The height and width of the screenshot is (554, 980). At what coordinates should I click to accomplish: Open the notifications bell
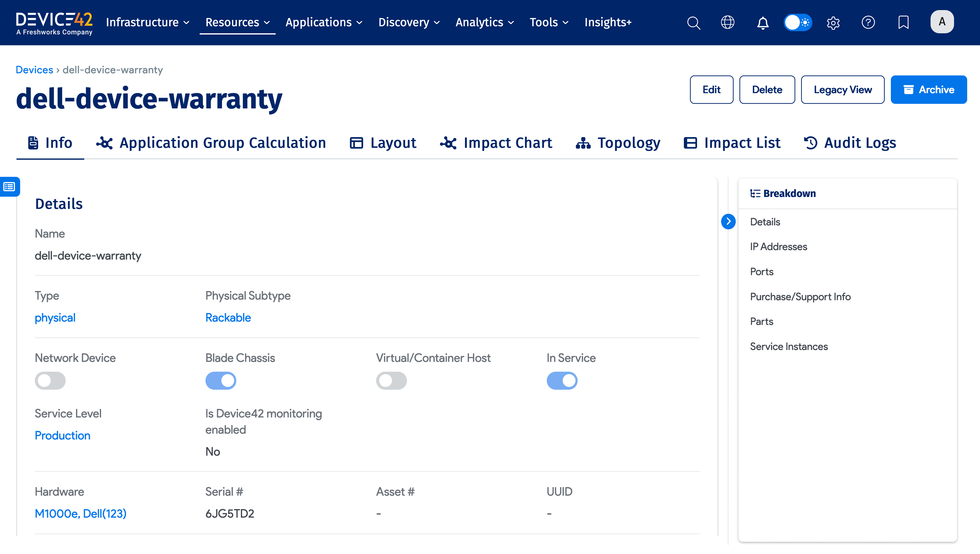pyautogui.click(x=762, y=23)
